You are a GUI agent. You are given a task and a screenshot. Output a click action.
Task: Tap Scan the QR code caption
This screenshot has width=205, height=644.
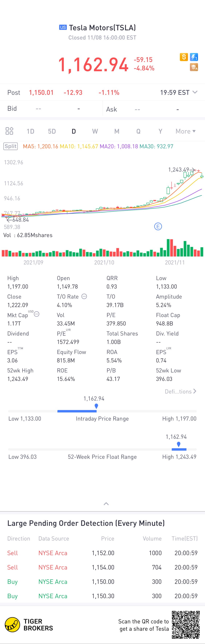144,625
